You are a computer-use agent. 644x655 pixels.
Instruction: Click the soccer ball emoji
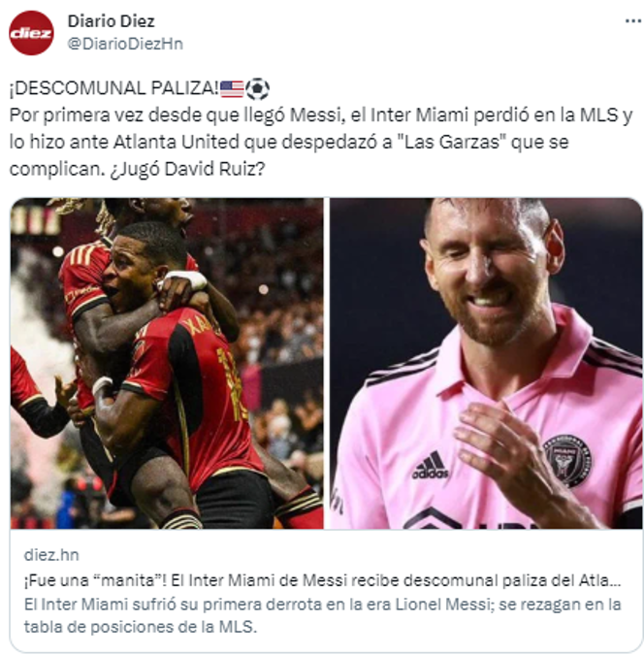pyautogui.click(x=257, y=88)
